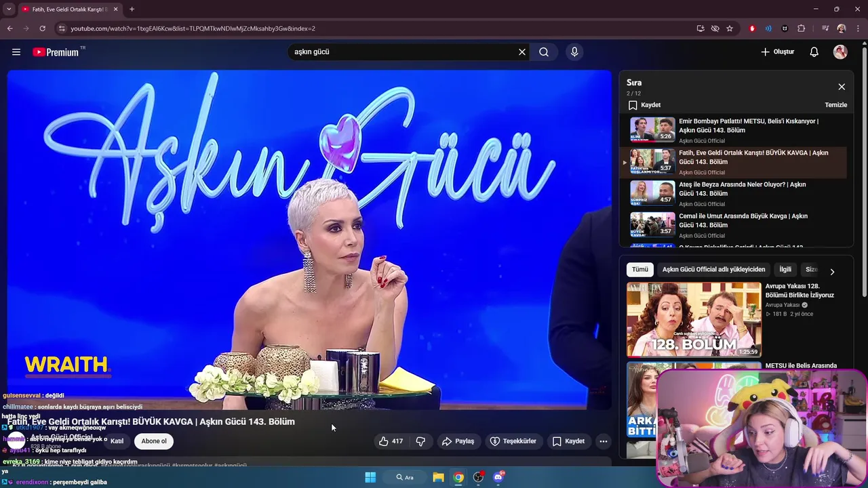868x488 pixels.
Task: Save the queue with Kaydet
Action: pos(644,105)
